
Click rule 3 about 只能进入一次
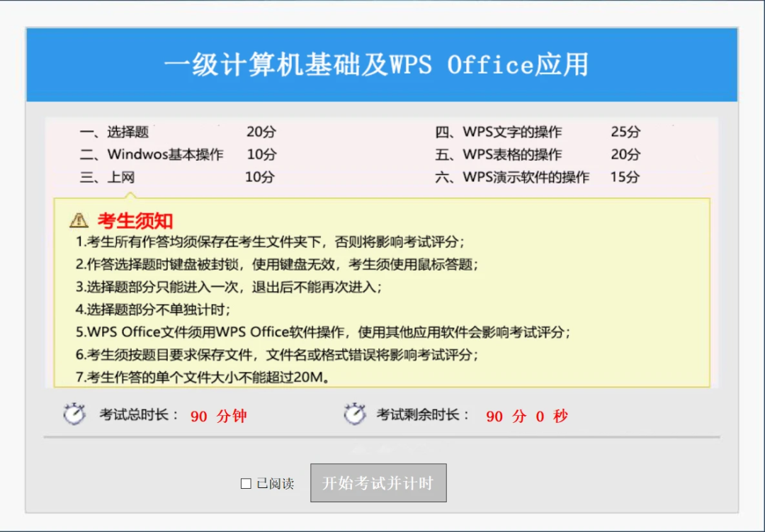(x=229, y=287)
